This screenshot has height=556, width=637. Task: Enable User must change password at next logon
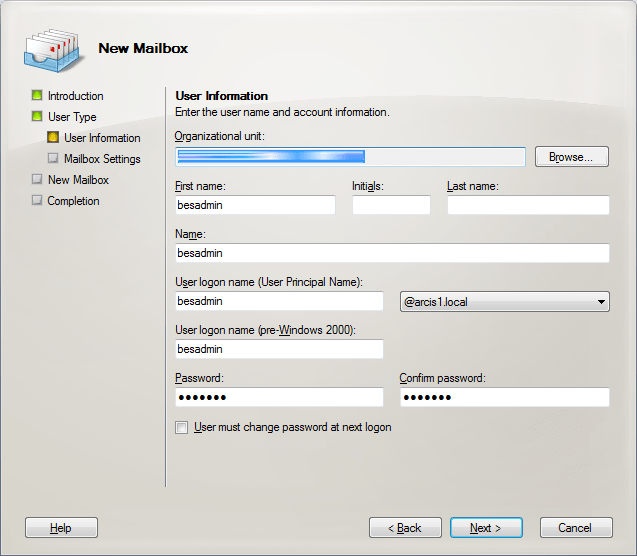click(x=181, y=428)
